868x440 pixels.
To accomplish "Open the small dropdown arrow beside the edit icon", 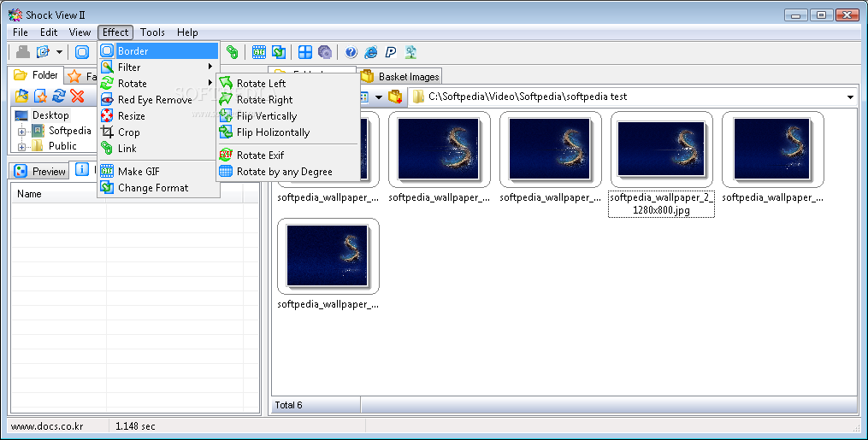I will coord(59,52).
